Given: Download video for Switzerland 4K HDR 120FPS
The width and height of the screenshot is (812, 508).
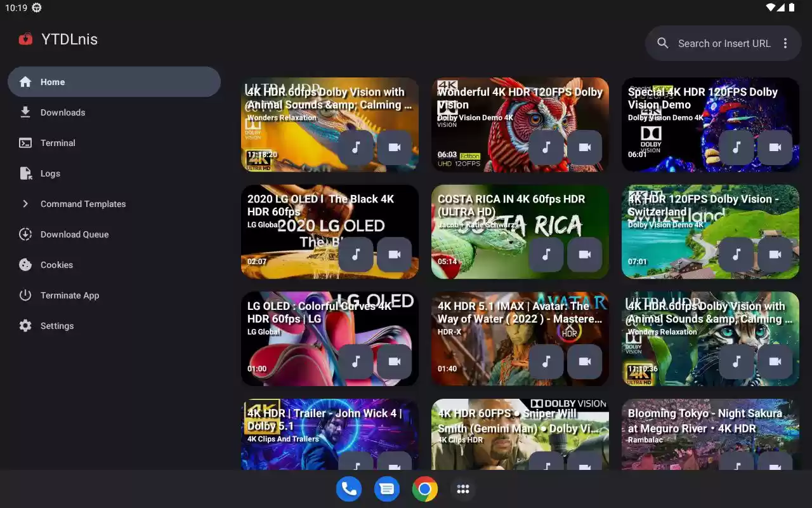Looking at the screenshot, I should (775, 255).
